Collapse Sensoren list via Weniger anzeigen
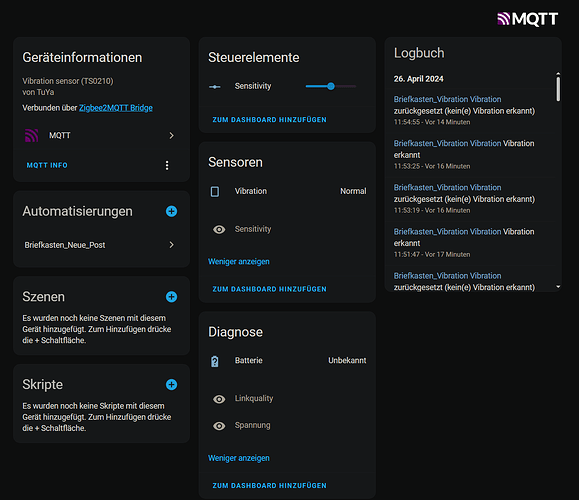 (239, 261)
